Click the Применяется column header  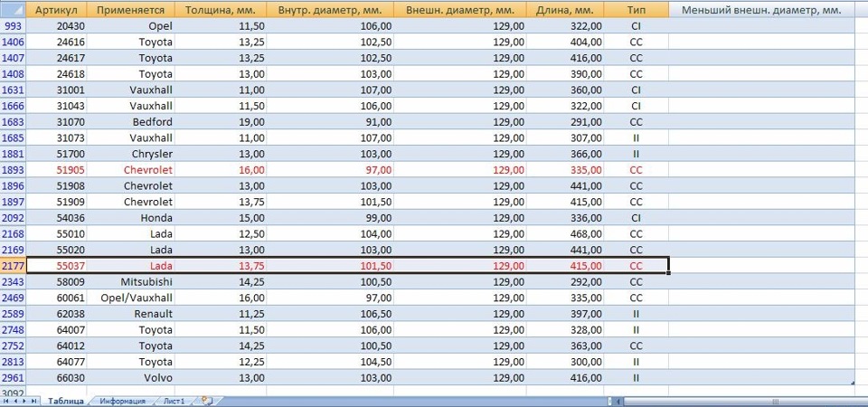130,9
